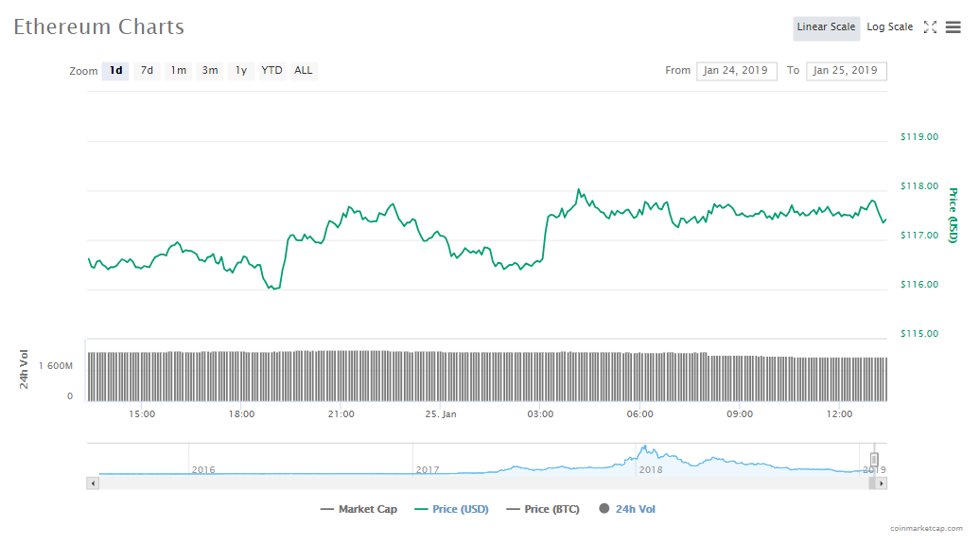Screen dimensions: 980x544
Task: Toggle fullscreen chart view icon
Action: pos(930,27)
